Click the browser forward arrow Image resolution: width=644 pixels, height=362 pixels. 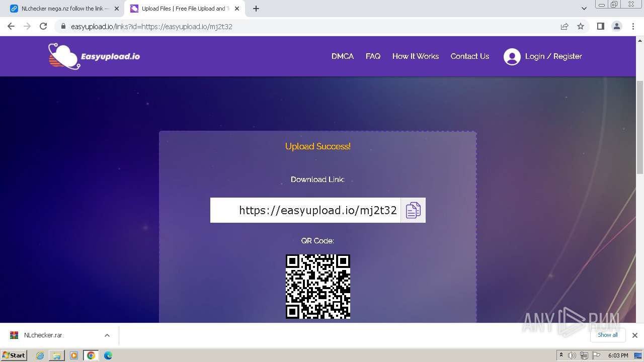pyautogui.click(x=27, y=26)
